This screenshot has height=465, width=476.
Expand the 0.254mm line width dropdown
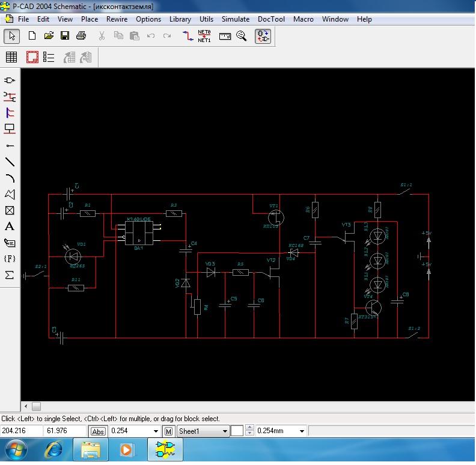point(302,431)
